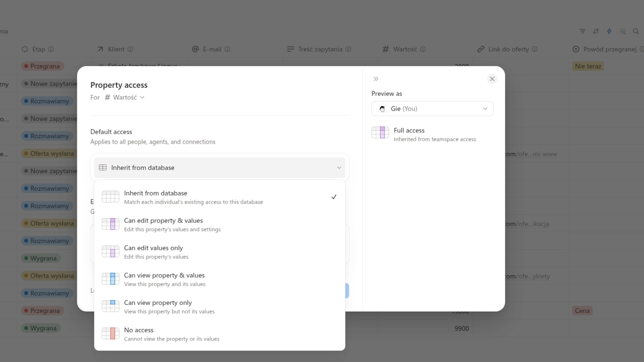This screenshot has width=644, height=362.
Task: Click the link ending in ykiety
Action: click(x=528, y=276)
